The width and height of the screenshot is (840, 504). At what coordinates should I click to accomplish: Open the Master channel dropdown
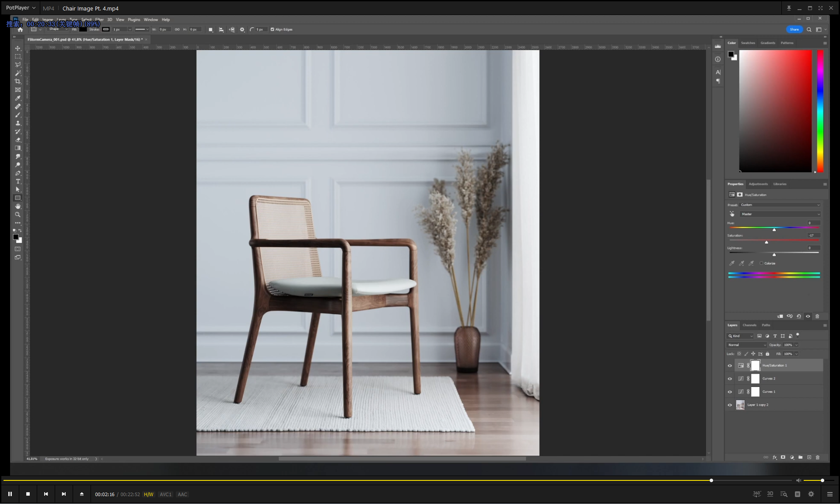(780, 214)
